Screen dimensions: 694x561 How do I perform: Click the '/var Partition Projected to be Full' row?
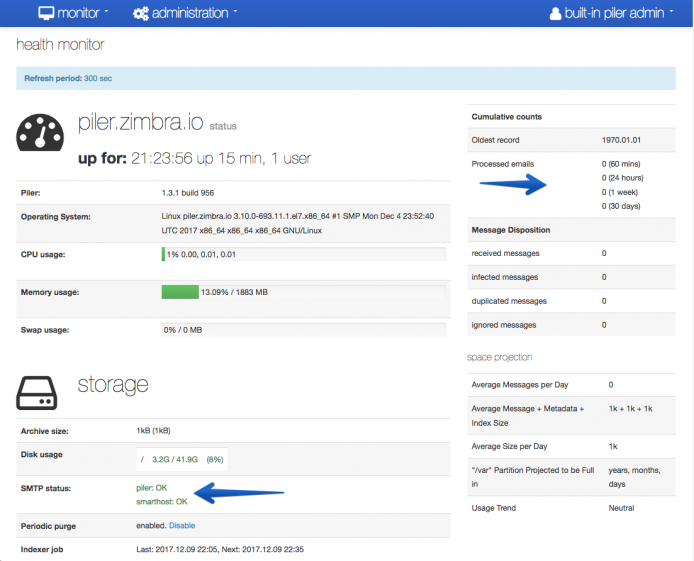(571, 477)
